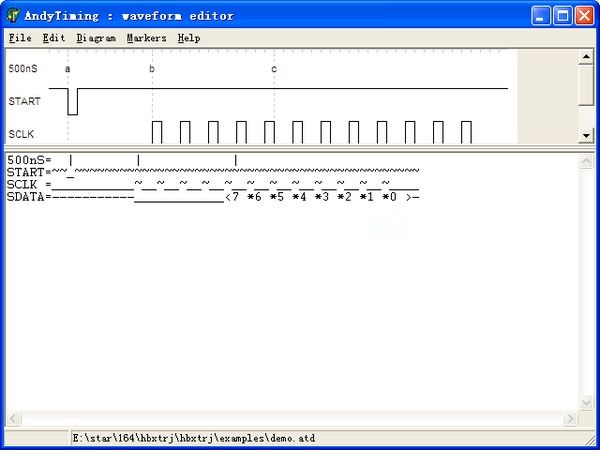Open the File menu
The image size is (600, 450).
pyautogui.click(x=20, y=38)
